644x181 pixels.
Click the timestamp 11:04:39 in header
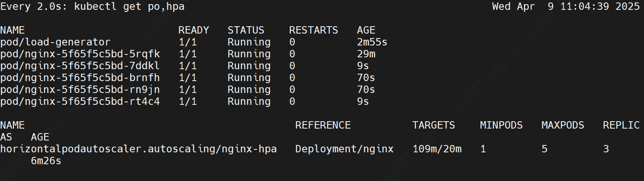pos(585,7)
